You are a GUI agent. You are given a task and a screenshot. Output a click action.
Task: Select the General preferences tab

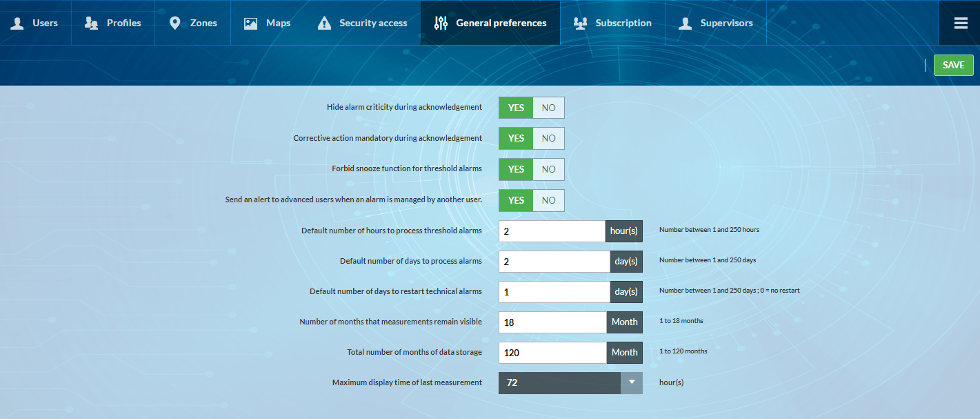[x=490, y=23]
